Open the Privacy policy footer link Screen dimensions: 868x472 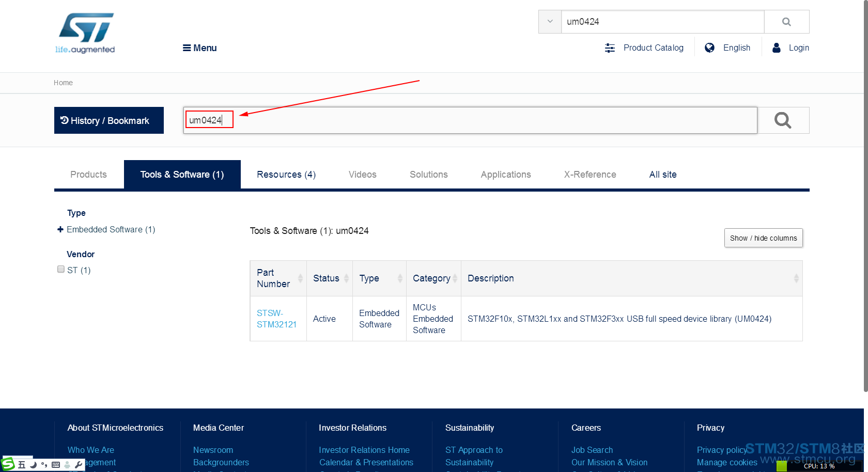point(722,450)
